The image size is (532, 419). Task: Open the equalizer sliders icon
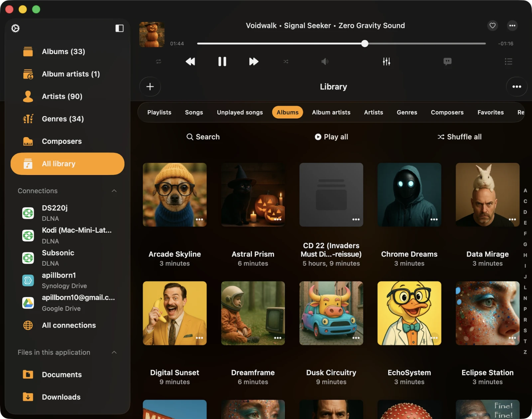click(386, 61)
